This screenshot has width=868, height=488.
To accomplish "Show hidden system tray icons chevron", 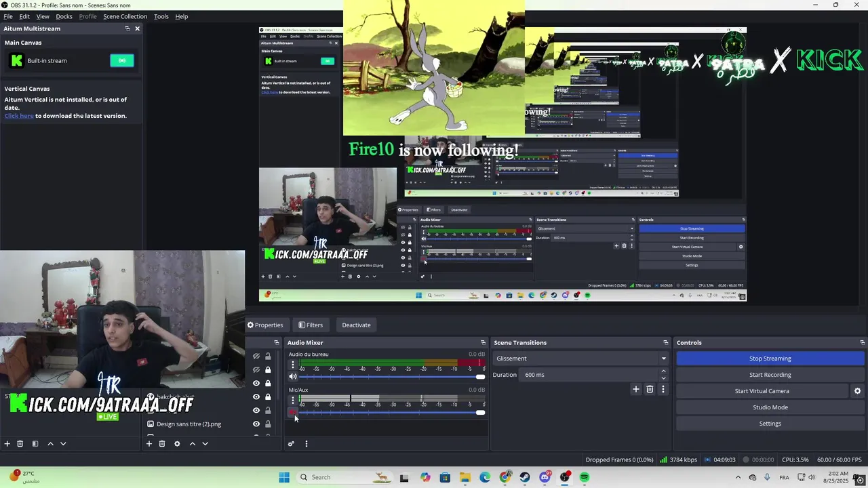I will (738, 477).
